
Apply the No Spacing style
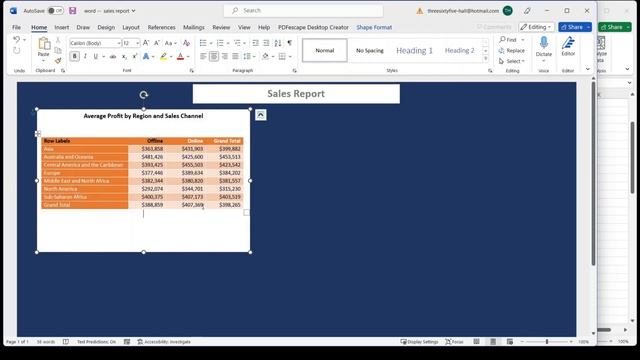(x=370, y=51)
